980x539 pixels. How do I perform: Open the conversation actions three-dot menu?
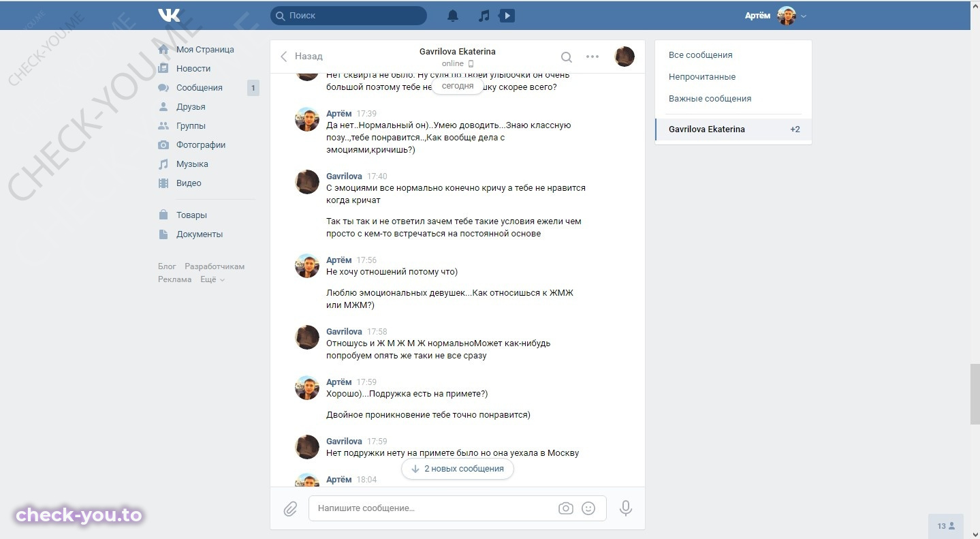[592, 57]
